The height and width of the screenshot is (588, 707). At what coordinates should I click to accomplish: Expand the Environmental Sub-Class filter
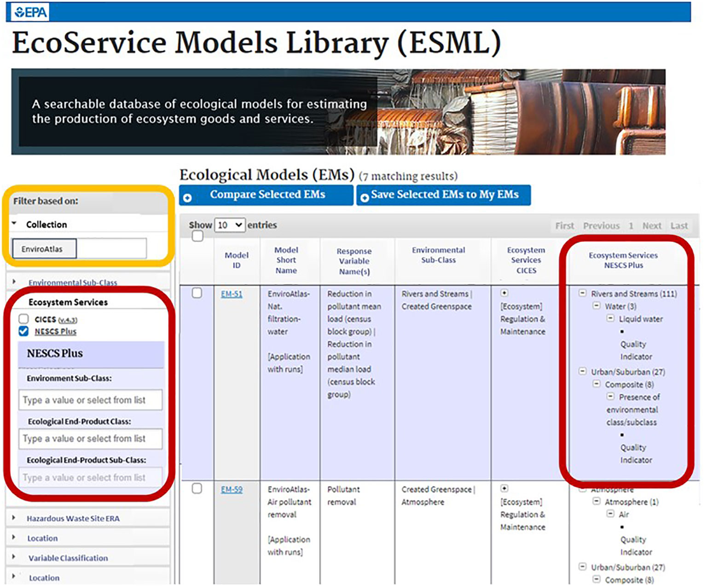point(14,282)
